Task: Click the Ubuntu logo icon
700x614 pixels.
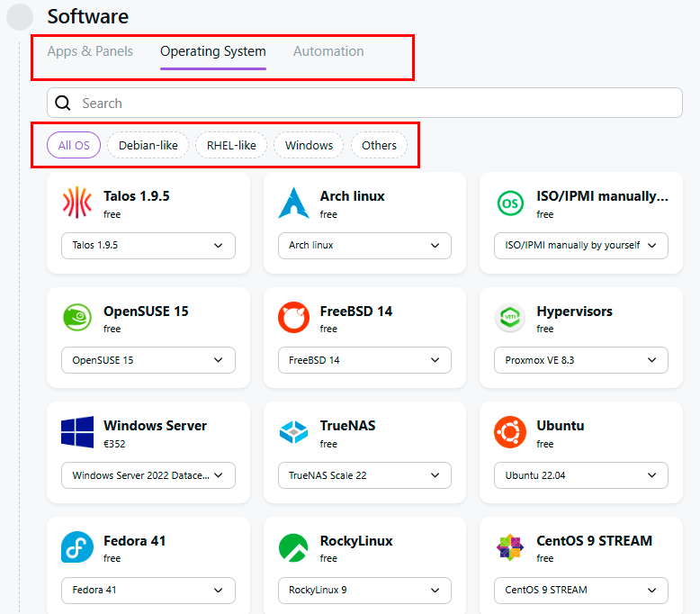Action: (510, 432)
